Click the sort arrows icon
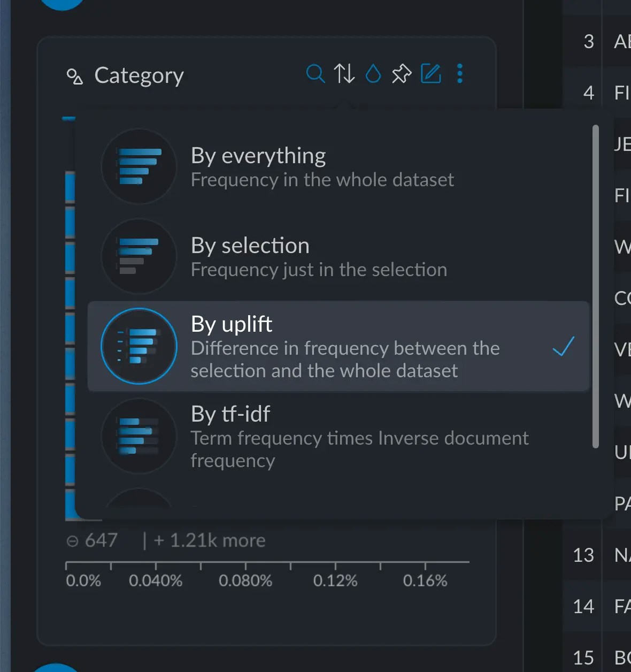 pos(345,74)
